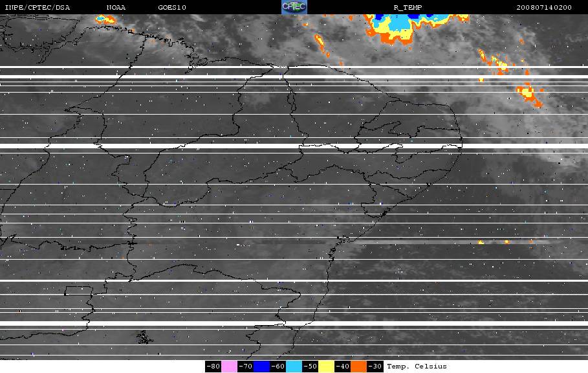588x373 pixels.
Task: Click the small colored cloud at the top left
Action: 105,19
